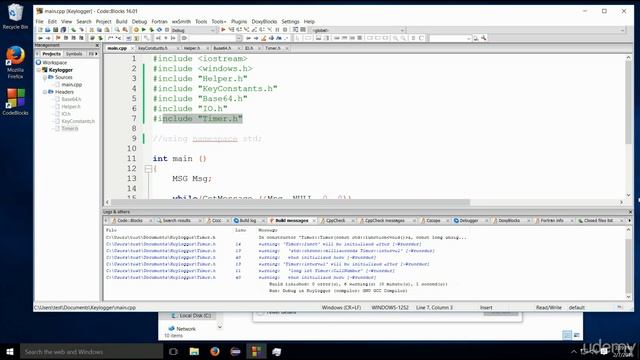
Task: Click the Break debugger pause icon
Action: point(277,30)
